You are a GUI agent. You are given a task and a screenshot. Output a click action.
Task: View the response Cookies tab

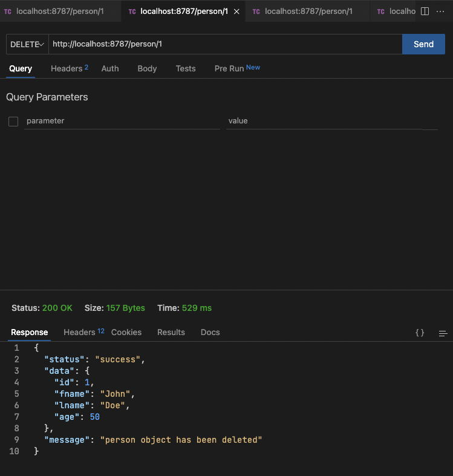[x=126, y=332]
